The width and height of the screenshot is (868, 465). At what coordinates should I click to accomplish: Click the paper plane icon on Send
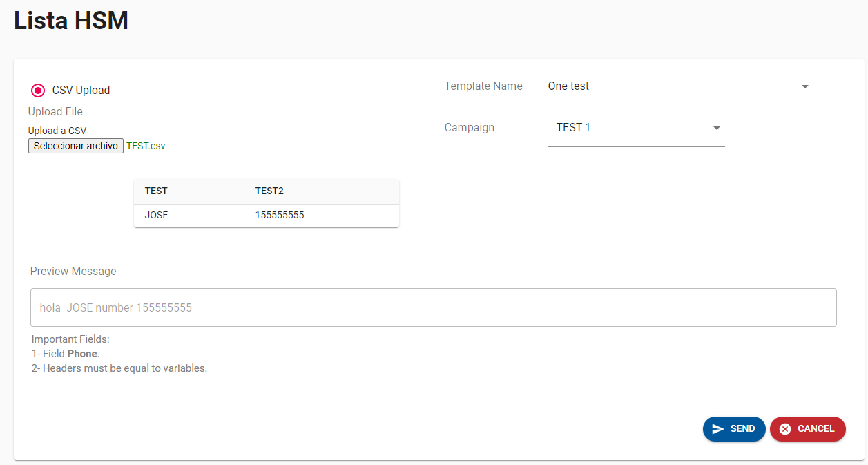click(718, 429)
